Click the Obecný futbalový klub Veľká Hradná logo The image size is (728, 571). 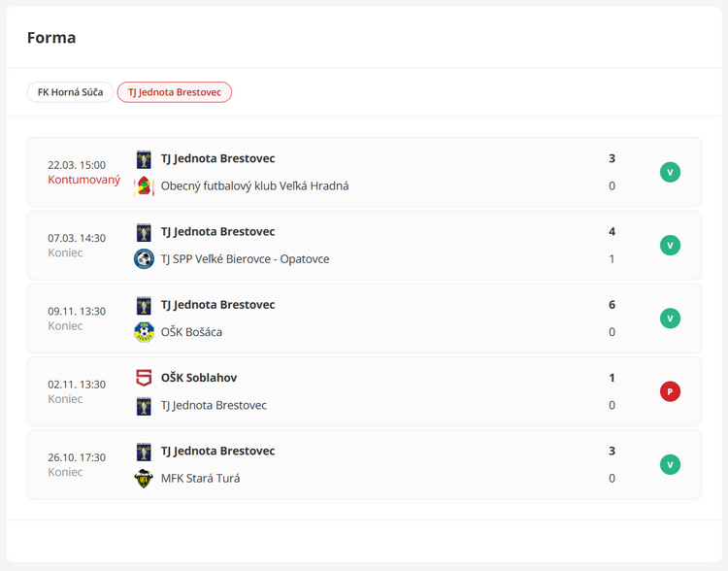[x=144, y=185]
